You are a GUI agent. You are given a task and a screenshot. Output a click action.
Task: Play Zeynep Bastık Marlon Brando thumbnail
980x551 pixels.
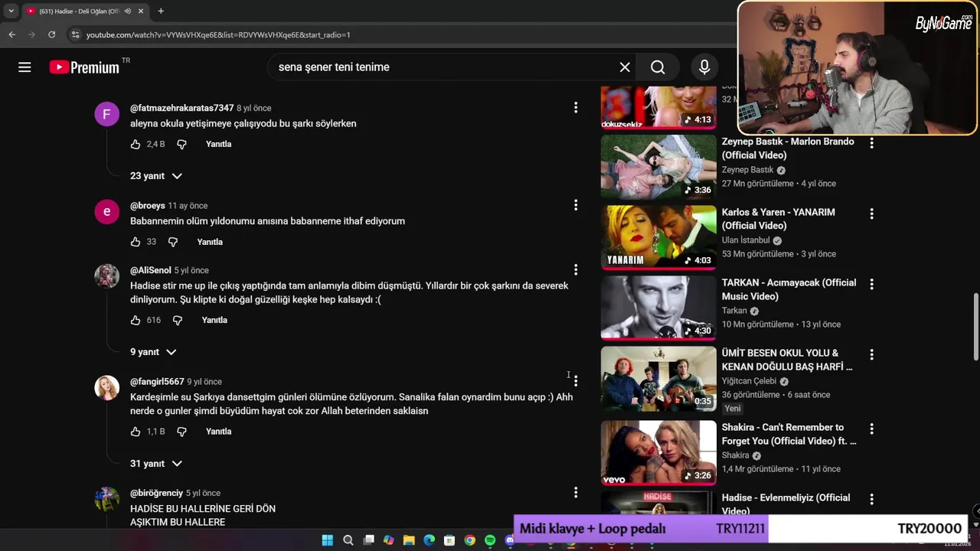coord(658,166)
